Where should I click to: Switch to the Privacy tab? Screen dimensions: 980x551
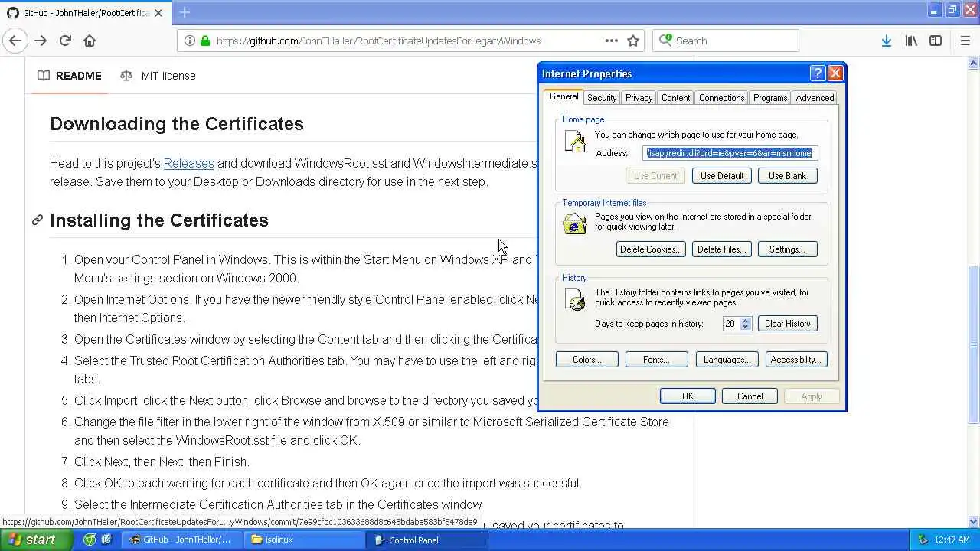tap(639, 98)
